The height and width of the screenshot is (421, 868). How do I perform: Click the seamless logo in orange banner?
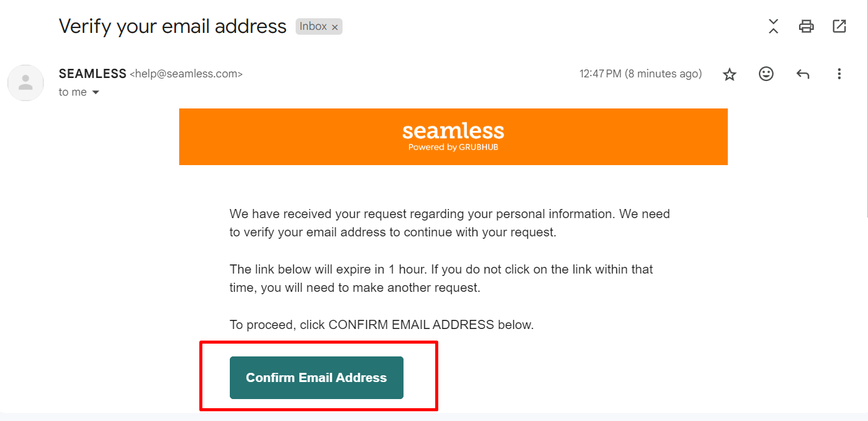pyautogui.click(x=453, y=131)
